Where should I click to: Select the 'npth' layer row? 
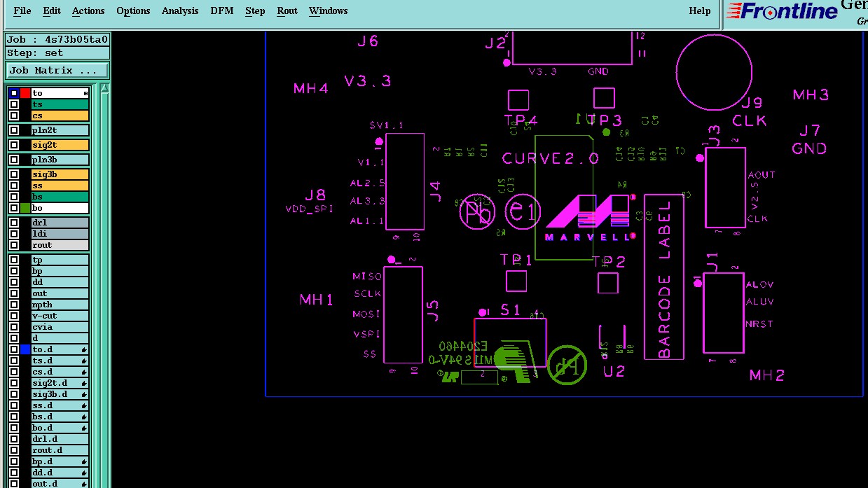(x=60, y=305)
